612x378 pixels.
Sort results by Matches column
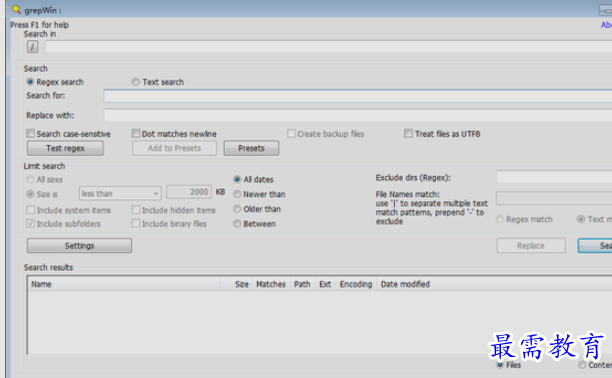point(271,284)
